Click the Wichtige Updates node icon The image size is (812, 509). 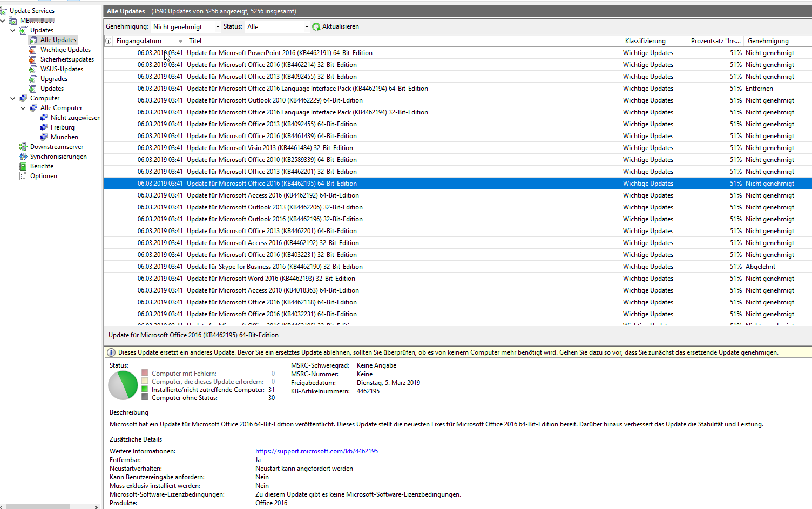coord(33,50)
